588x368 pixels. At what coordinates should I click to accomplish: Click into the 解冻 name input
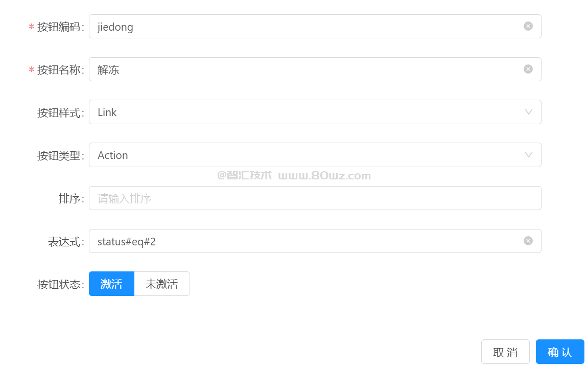point(315,69)
